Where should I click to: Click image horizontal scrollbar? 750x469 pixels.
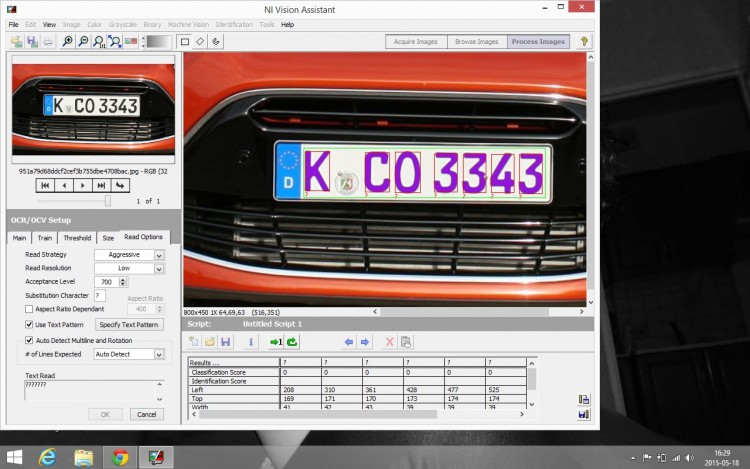click(478, 312)
